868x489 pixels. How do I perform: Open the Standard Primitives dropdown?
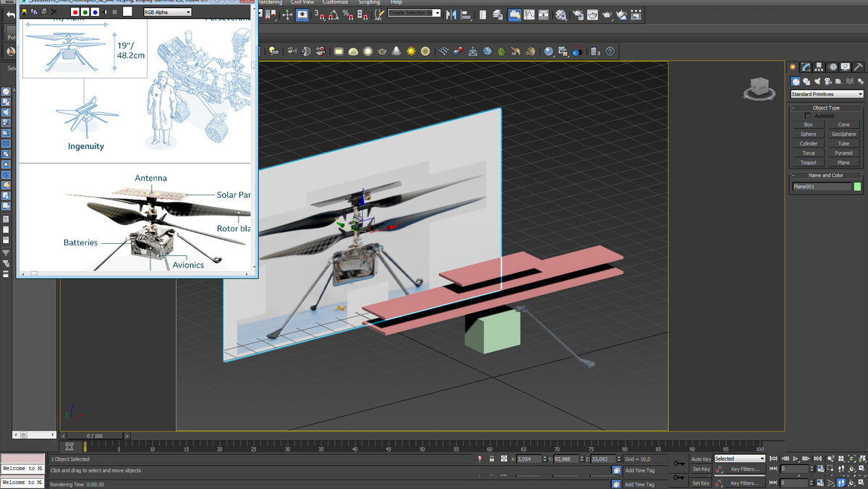[x=827, y=95]
